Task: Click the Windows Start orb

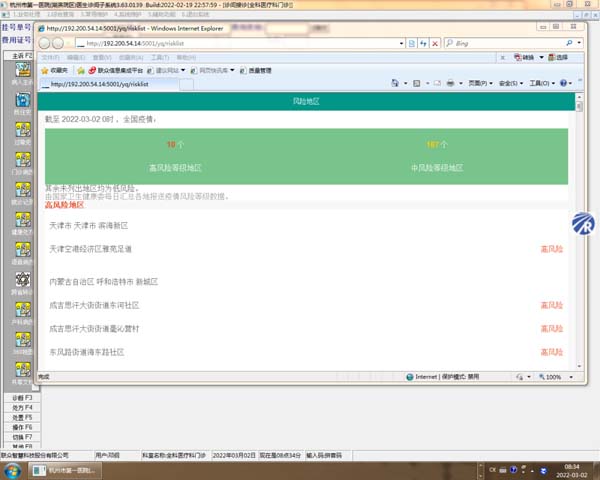Action: [15, 469]
